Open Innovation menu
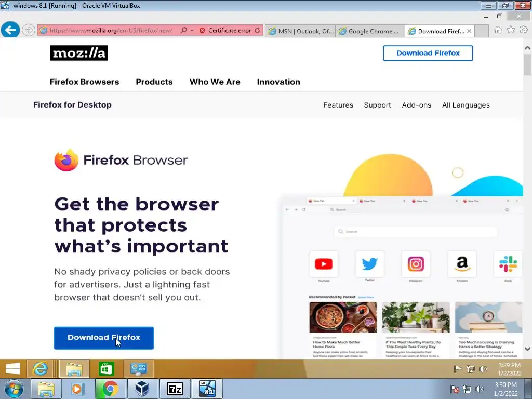 pyautogui.click(x=278, y=82)
